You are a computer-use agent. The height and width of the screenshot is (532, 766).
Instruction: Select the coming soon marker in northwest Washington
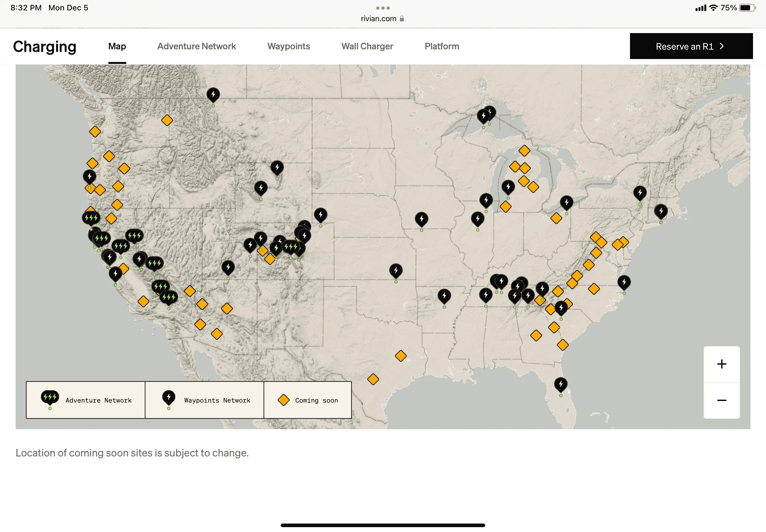click(95, 131)
